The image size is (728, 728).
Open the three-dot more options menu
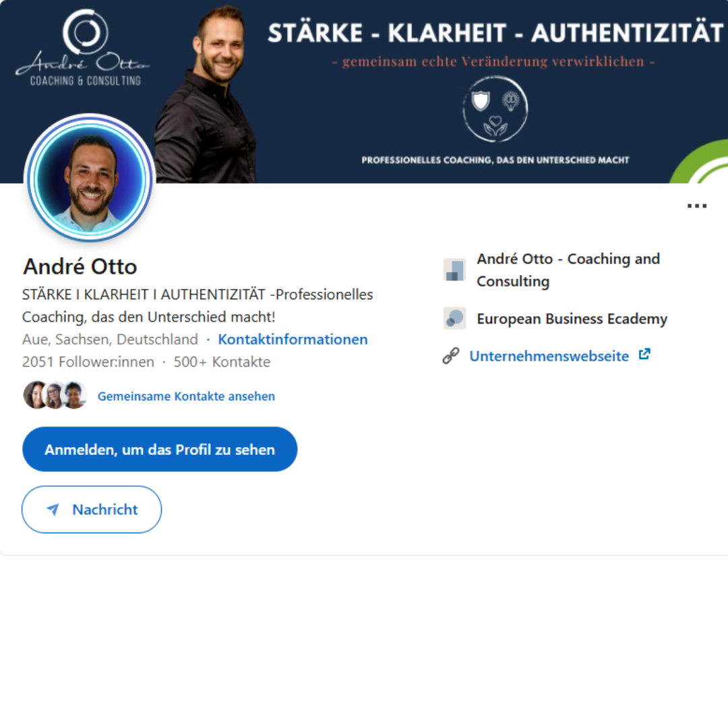point(697,206)
